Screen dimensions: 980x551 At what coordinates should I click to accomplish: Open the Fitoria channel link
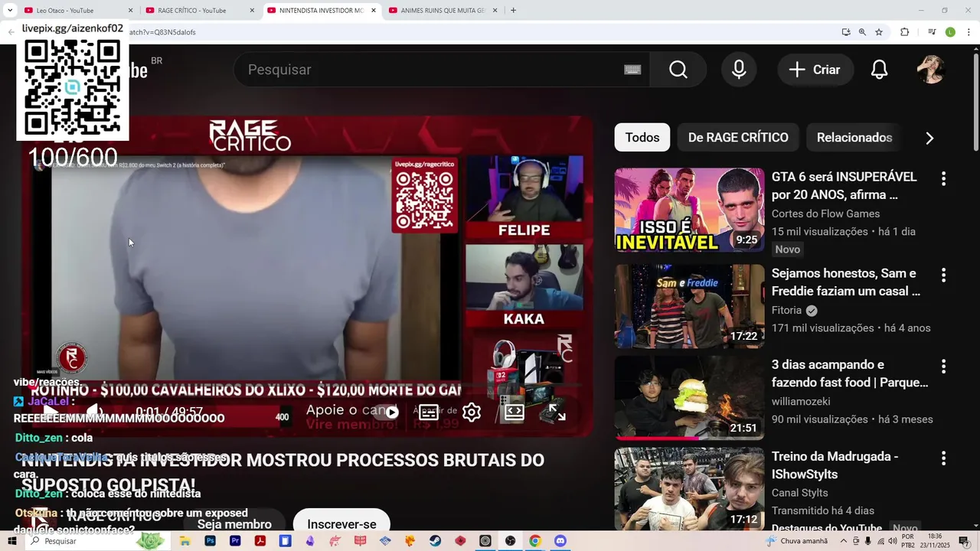(x=786, y=310)
